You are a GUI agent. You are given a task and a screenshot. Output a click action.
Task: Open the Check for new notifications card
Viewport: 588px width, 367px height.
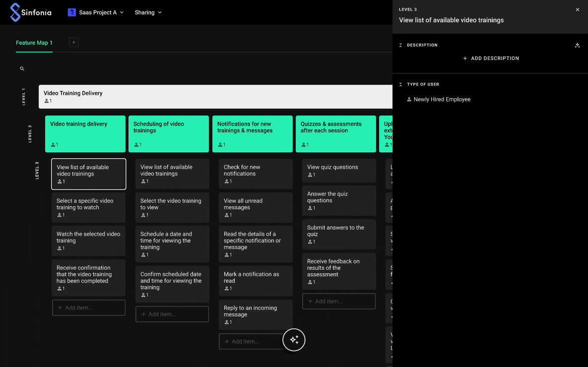pos(256,174)
